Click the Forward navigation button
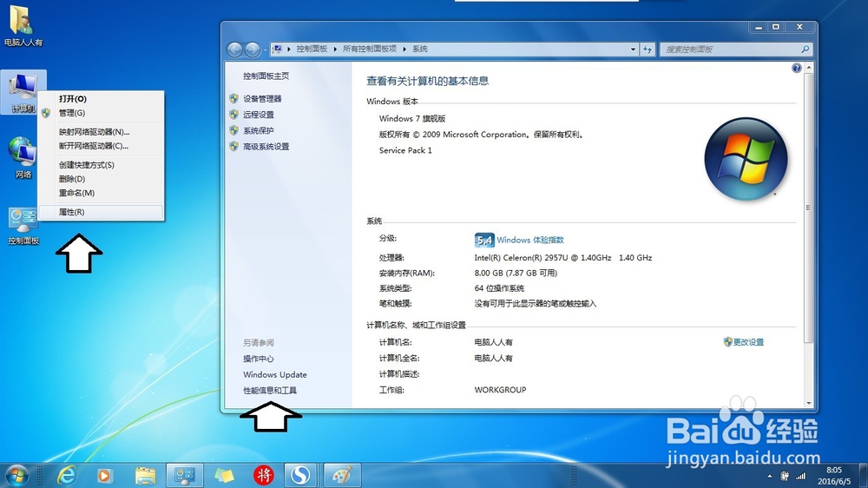This screenshot has height=488, width=868. click(253, 49)
